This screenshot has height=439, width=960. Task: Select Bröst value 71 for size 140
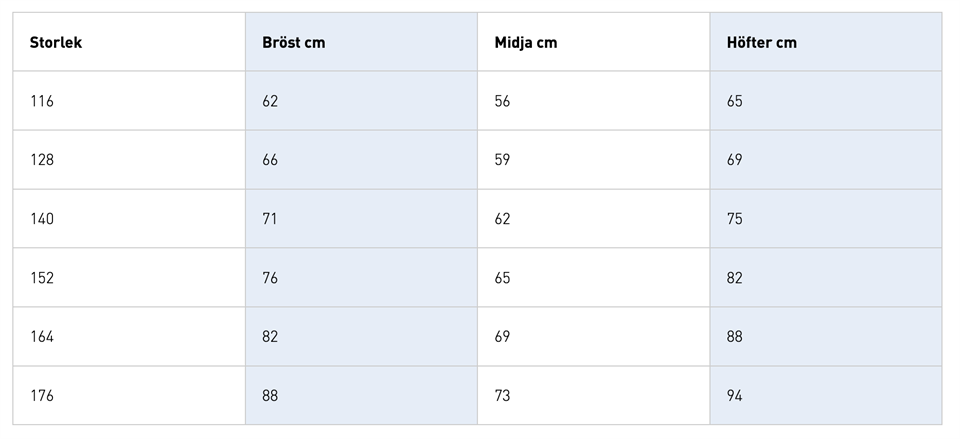point(270,219)
